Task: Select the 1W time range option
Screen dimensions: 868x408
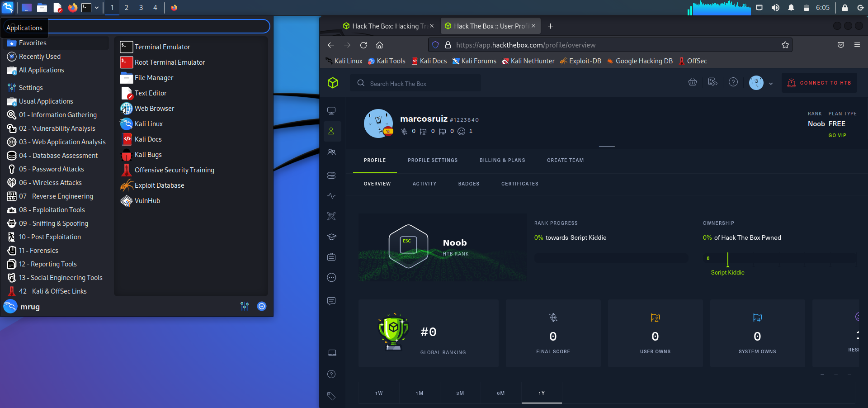Action: [x=379, y=393]
